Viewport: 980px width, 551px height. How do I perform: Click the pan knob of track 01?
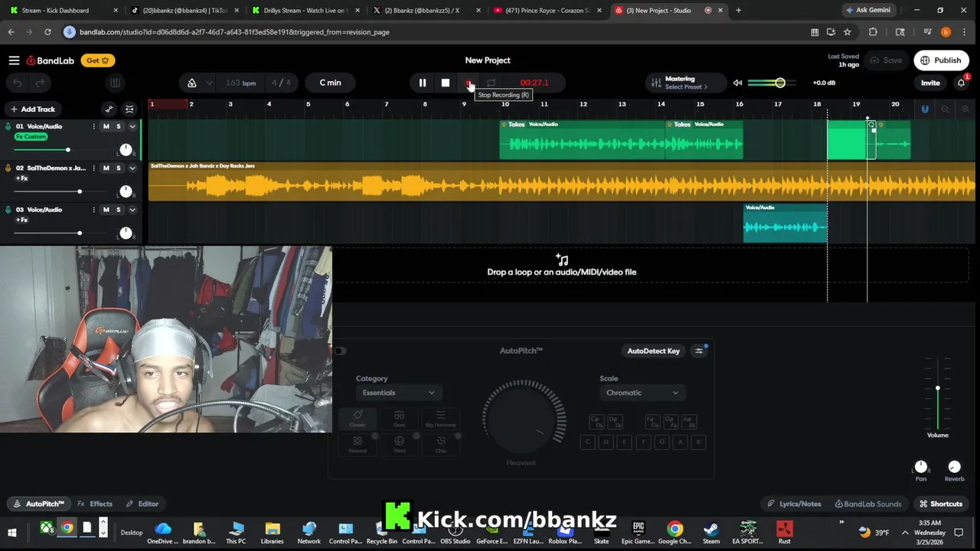pos(126,150)
